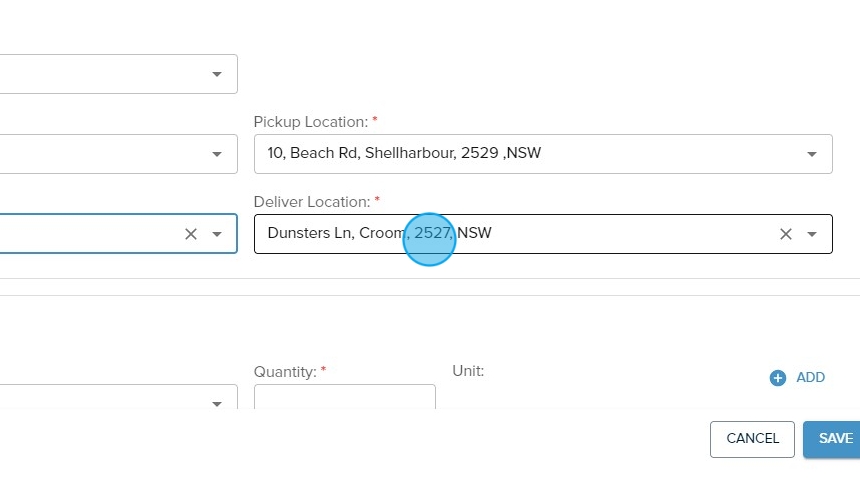This screenshot has width=860, height=481.
Task: Click the ADD link text
Action: coord(810,378)
